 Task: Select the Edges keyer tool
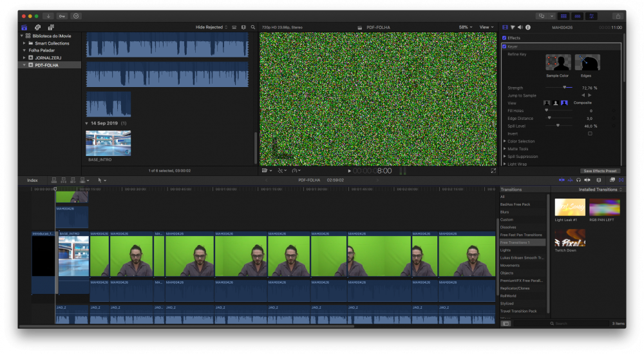tap(587, 63)
